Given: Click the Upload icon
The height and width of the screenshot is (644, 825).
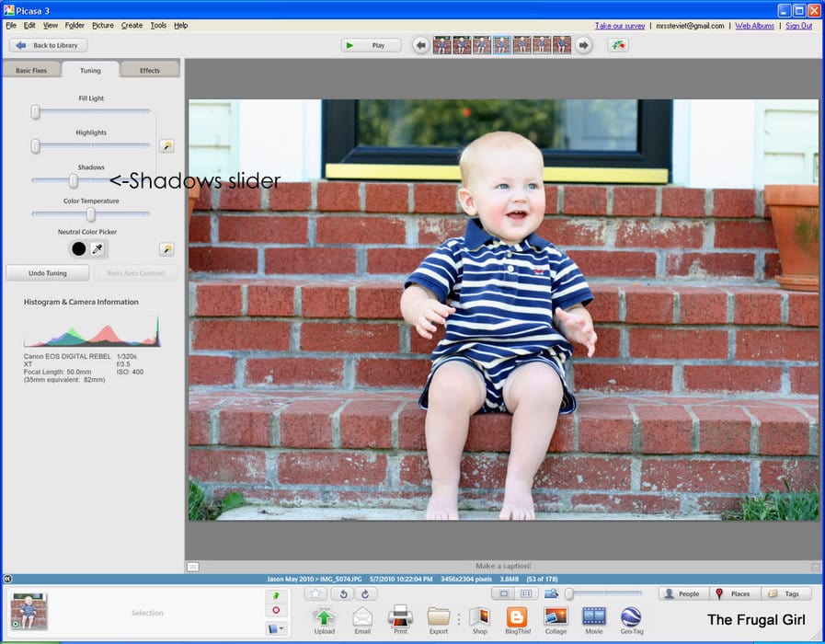Looking at the screenshot, I should coord(324,616).
